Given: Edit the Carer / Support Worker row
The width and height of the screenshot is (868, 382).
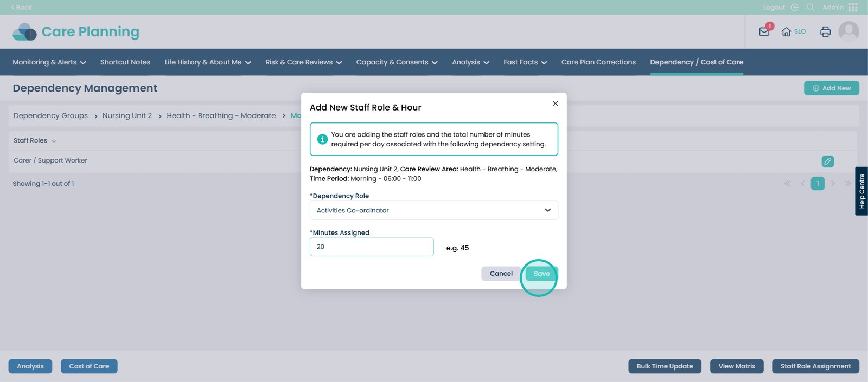Looking at the screenshot, I should (x=827, y=161).
